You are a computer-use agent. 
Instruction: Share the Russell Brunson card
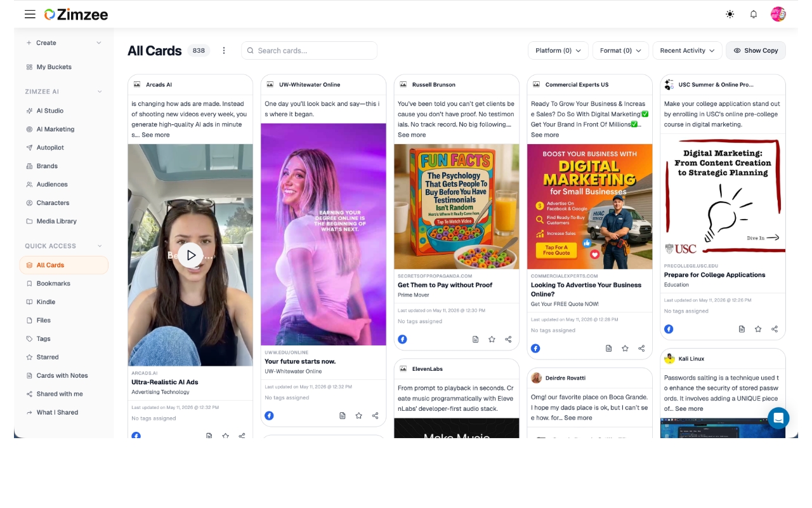pos(508,339)
